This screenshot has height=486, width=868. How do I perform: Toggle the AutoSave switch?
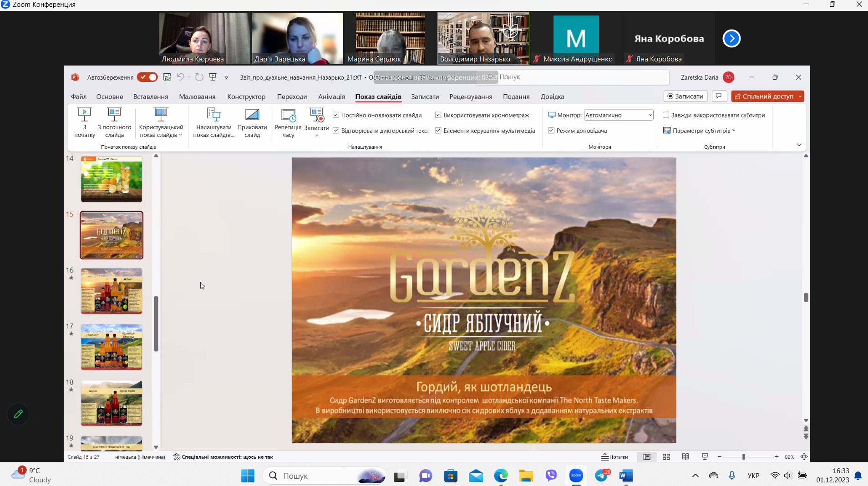[147, 77]
